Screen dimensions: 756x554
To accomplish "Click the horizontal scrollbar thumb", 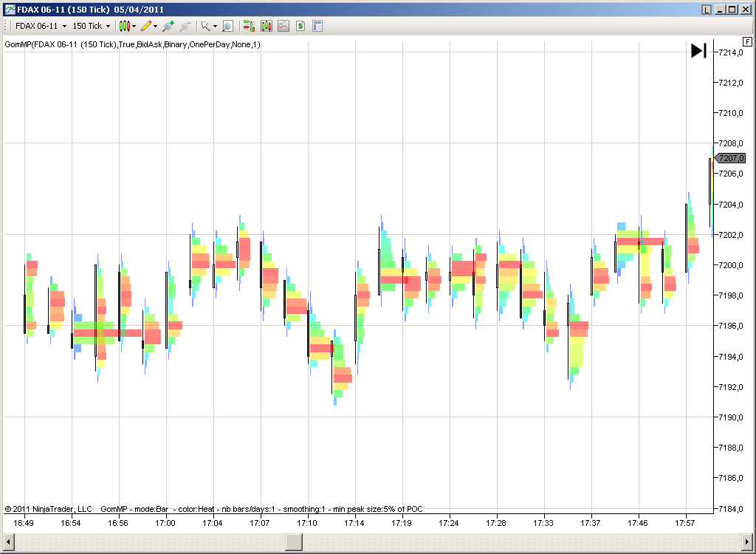I will (x=294, y=541).
